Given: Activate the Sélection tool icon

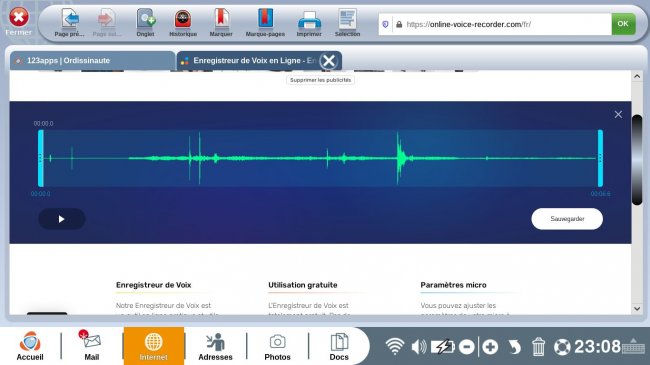Looking at the screenshot, I should [347, 23].
